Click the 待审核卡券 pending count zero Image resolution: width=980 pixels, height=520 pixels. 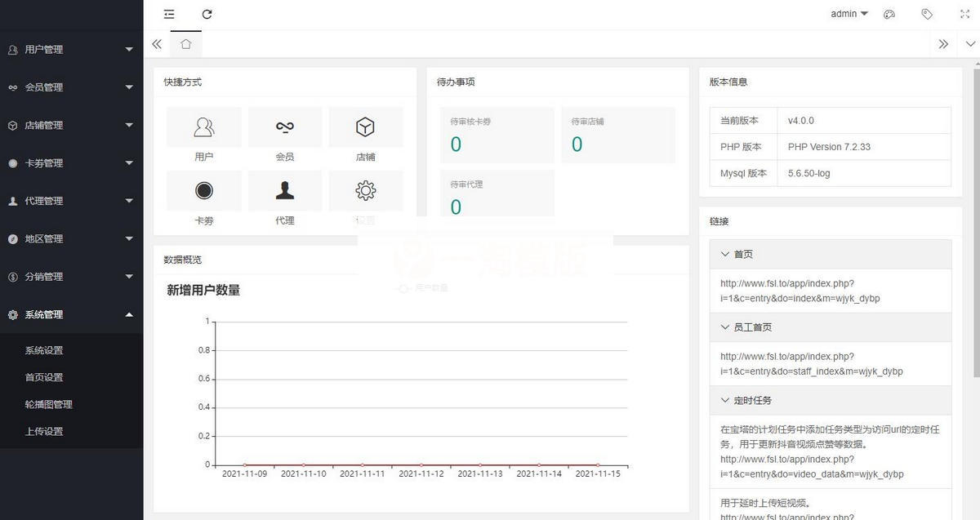pyautogui.click(x=456, y=144)
